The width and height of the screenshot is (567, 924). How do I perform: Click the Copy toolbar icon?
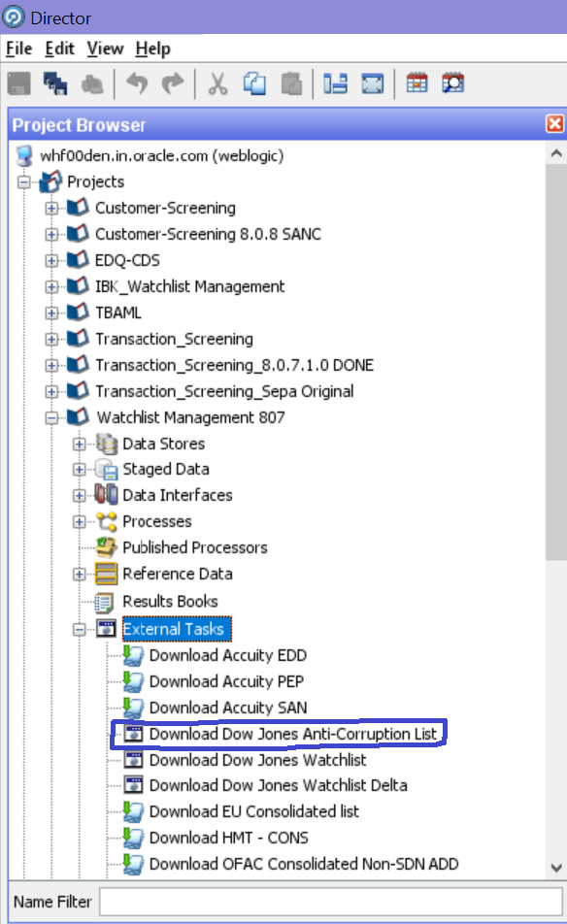pos(254,83)
